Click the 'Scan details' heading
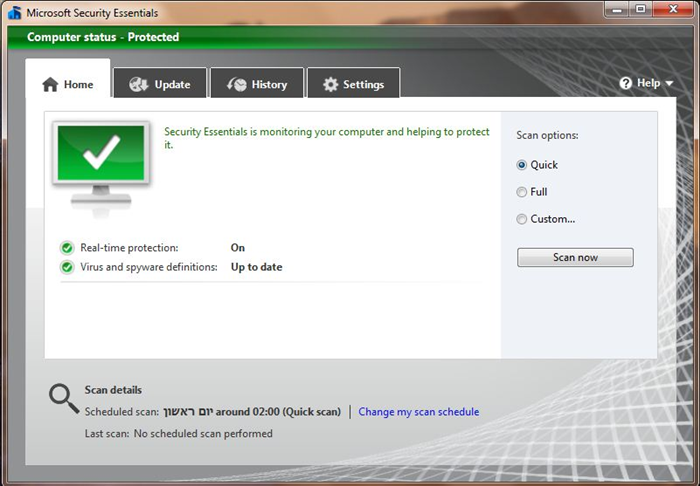This screenshot has width=700, height=486. [113, 390]
